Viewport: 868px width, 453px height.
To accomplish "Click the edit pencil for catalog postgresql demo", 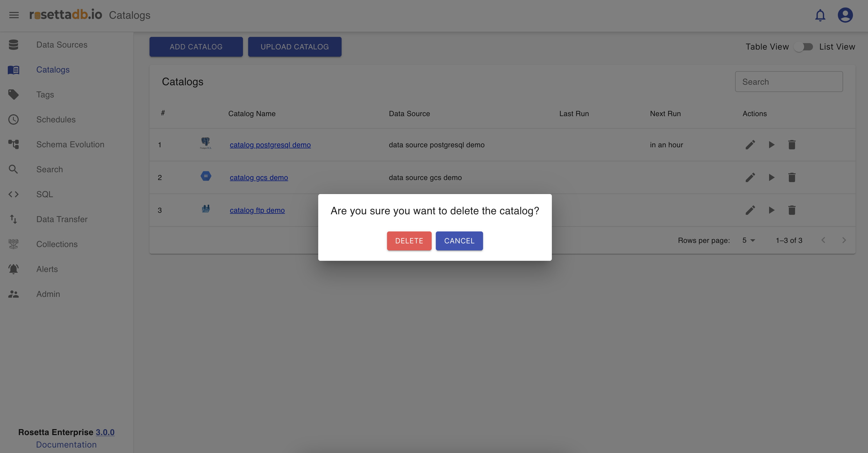I will [x=750, y=145].
